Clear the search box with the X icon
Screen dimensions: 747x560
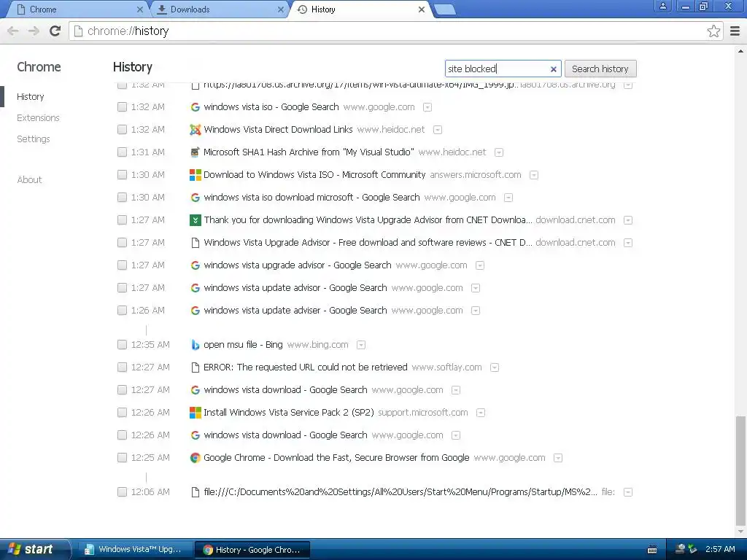tap(553, 69)
